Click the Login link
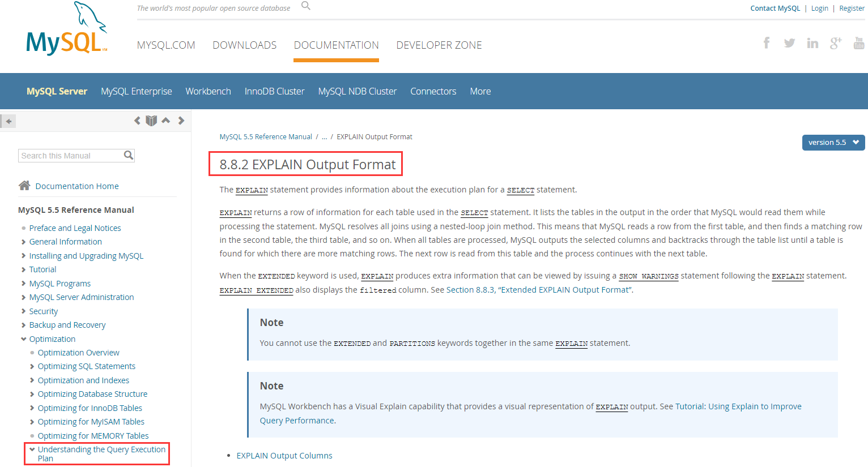The width and height of the screenshot is (868, 467). click(x=820, y=8)
